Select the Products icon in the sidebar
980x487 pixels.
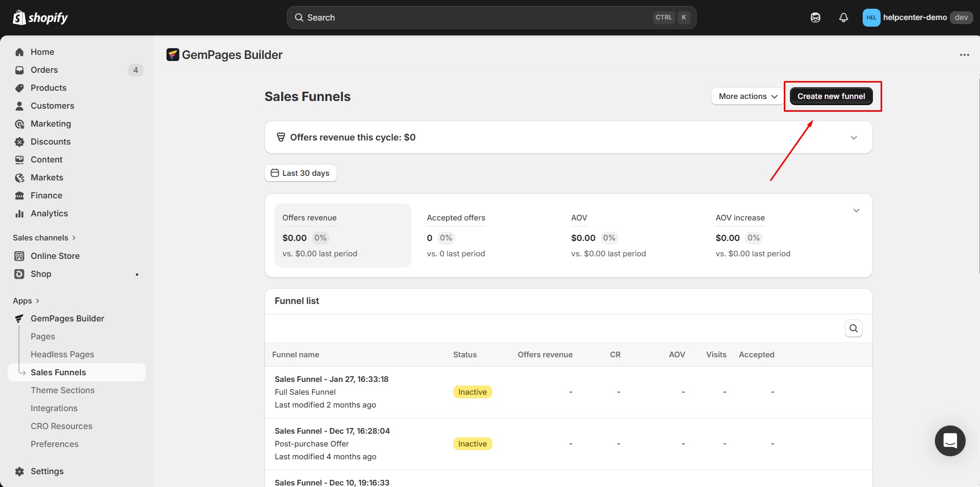click(x=19, y=88)
